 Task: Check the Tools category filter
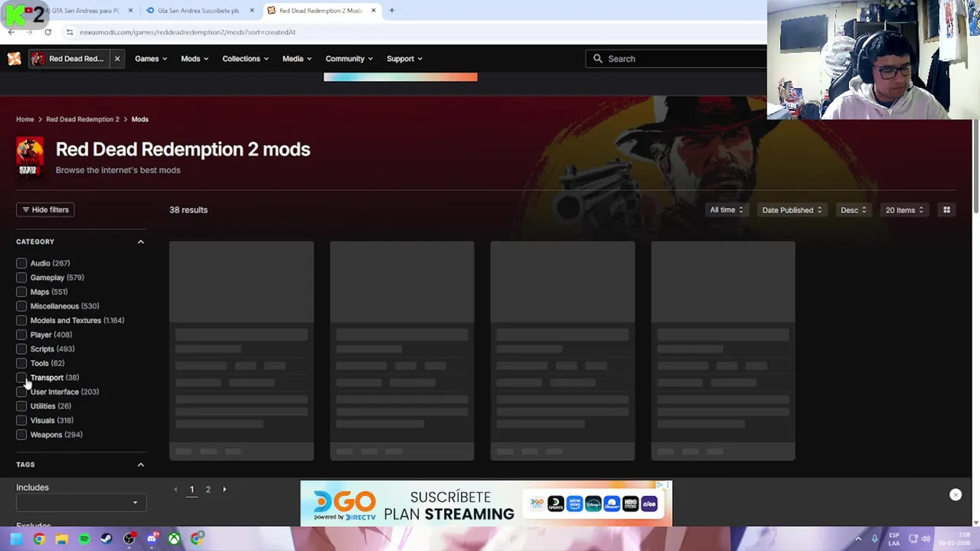pyautogui.click(x=21, y=364)
